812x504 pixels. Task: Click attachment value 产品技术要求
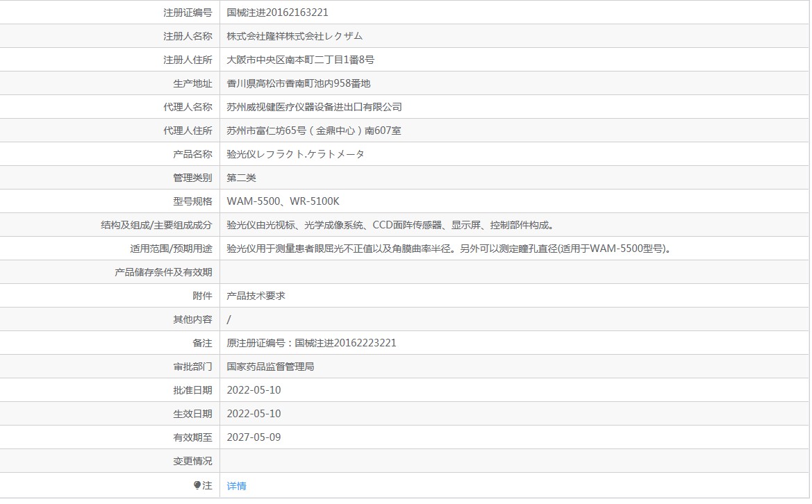tap(256, 296)
